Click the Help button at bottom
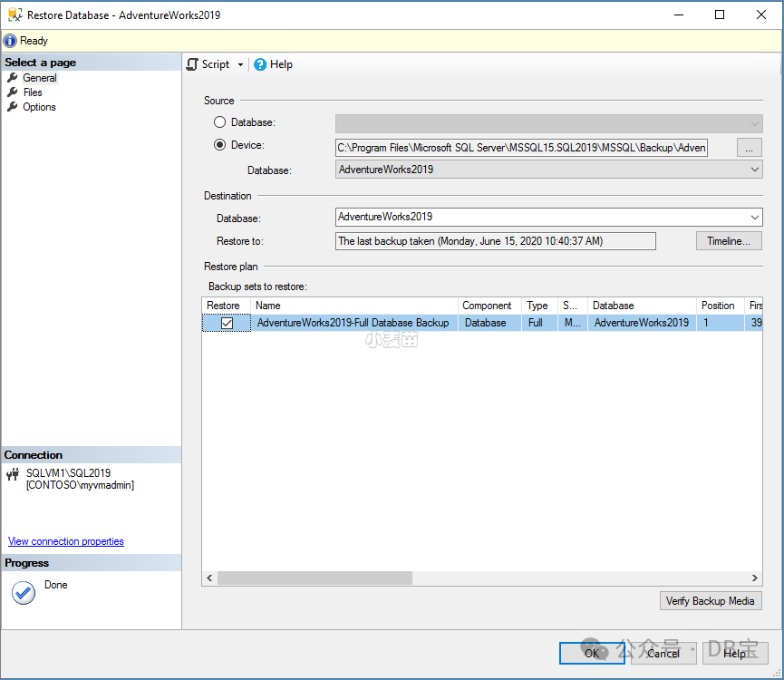The width and height of the screenshot is (784, 680). click(x=735, y=654)
